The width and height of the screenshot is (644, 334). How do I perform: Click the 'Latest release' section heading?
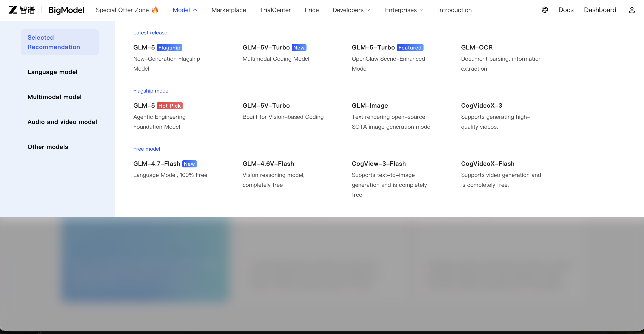click(x=150, y=33)
